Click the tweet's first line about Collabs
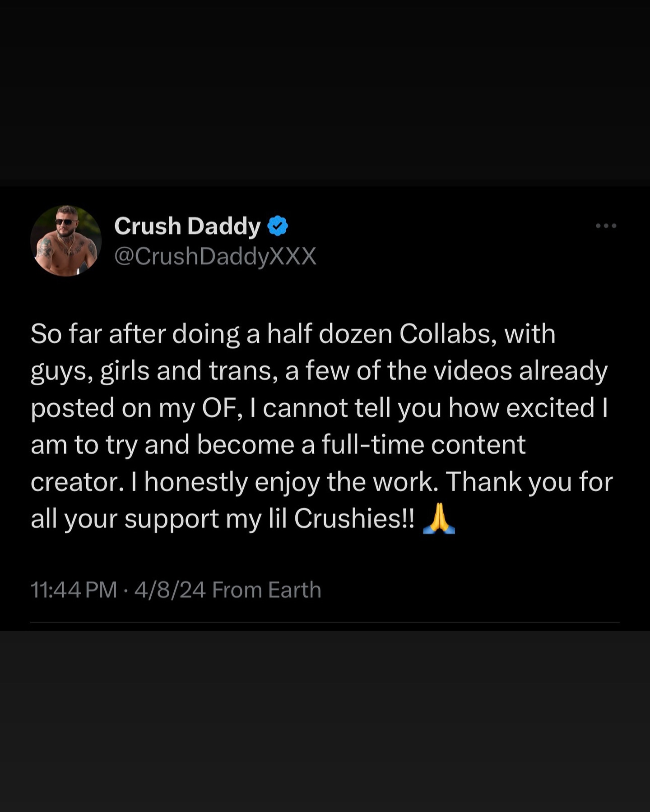The width and height of the screenshot is (650, 812). (x=293, y=334)
